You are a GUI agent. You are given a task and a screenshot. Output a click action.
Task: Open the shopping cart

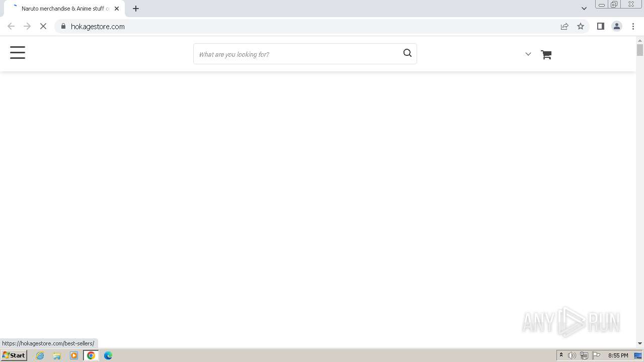[546, 54]
